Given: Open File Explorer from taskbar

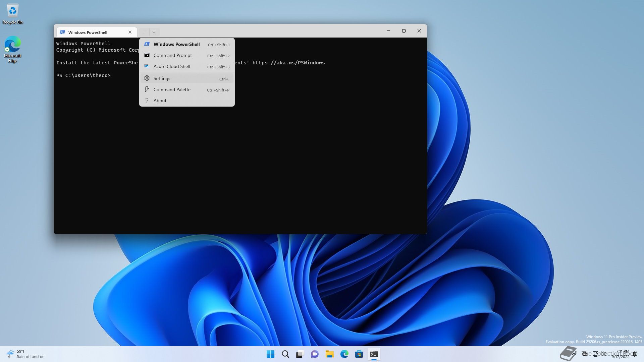Looking at the screenshot, I should (x=329, y=354).
